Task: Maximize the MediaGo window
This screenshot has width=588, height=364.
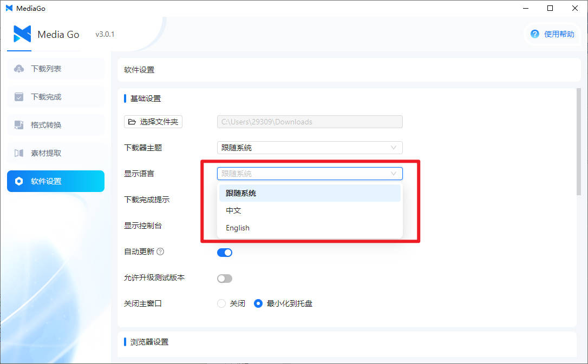Action: (550, 8)
